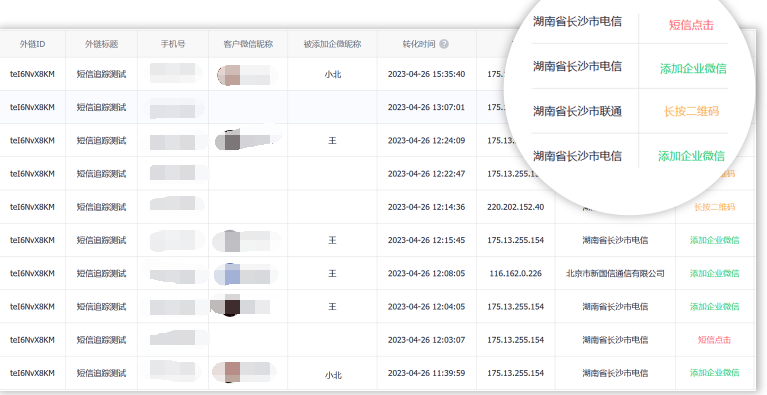
Task: Click 添加企业微信 status in the 12:08:05 row
Action: coord(715,273)
